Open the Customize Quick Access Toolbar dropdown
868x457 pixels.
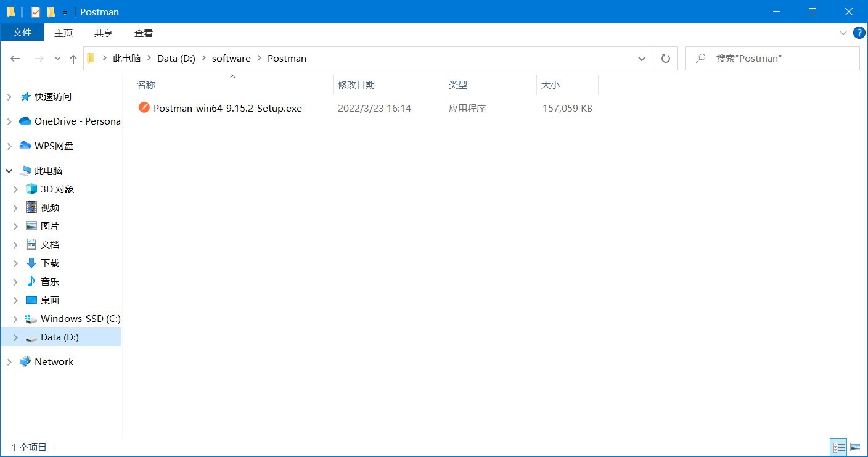point(65,12)
